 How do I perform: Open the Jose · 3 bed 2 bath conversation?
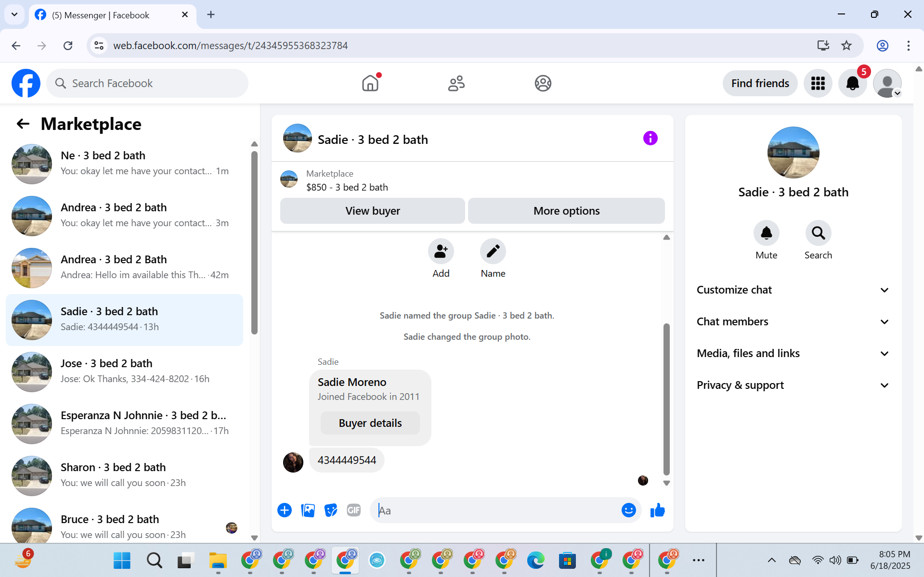[124, 372]
